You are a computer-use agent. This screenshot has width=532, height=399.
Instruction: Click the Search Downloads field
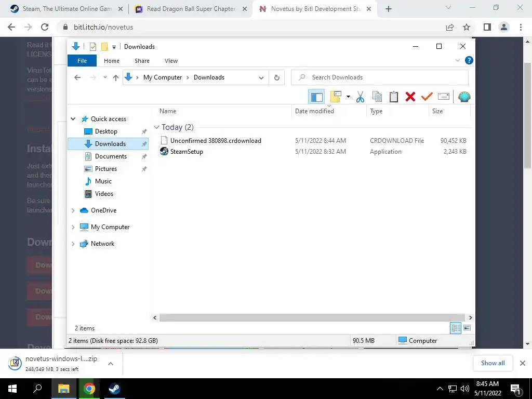coord(380,77)
